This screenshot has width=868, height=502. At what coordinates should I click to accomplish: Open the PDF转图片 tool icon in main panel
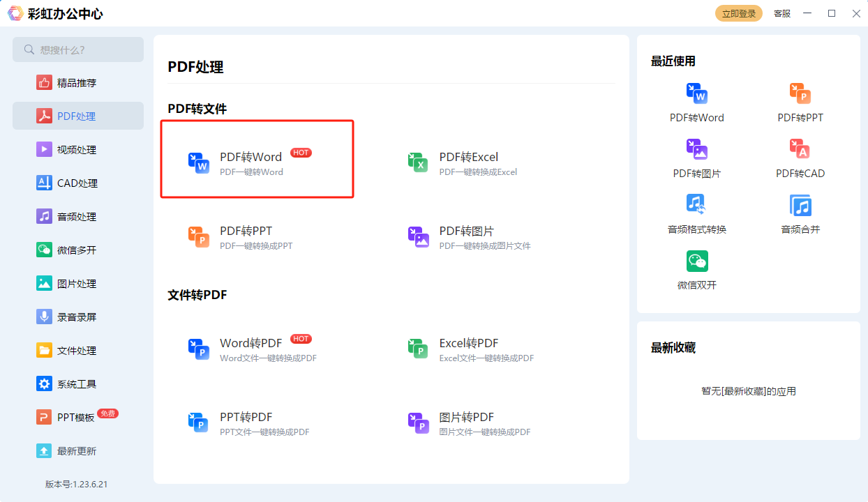pos(418,237)
